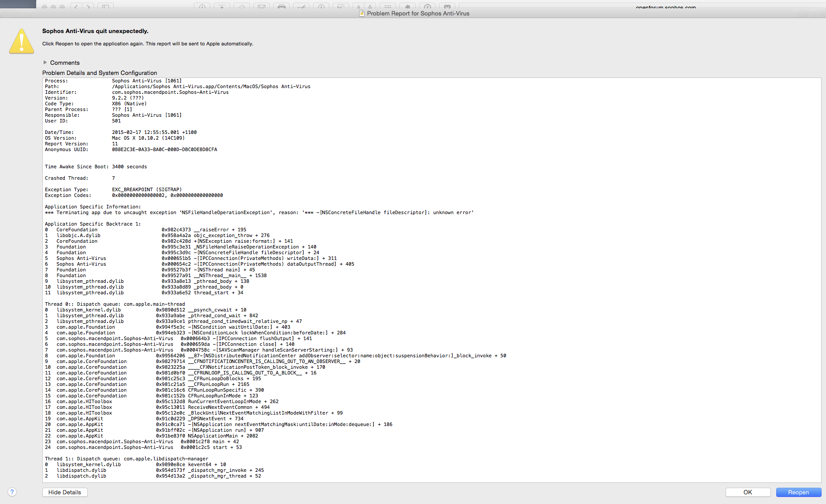Click 'NSApplicationMain + 2082' line
Image resolution: width=826 pixels, height=504 pixels.
click(x=152, y=436)
